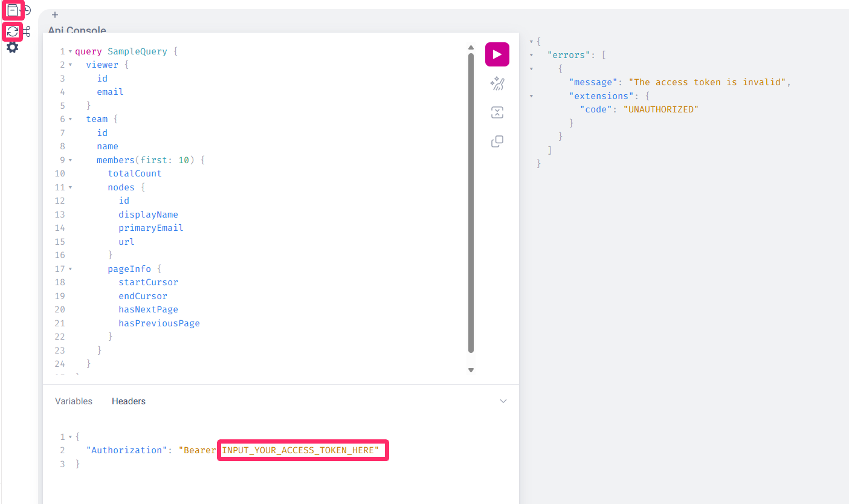Click the team field on line 6
This screenshot has height=504, width=849.
(x=97, y=119)
